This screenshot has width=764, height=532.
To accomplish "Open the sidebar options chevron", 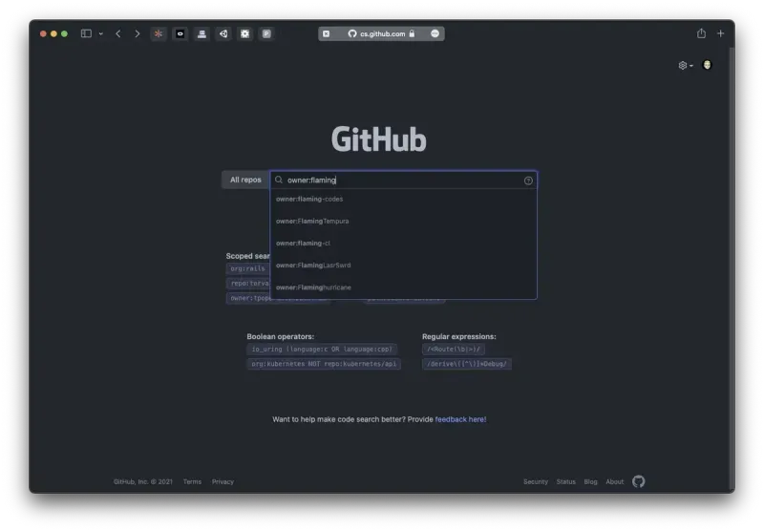I will tap(101, 34).
